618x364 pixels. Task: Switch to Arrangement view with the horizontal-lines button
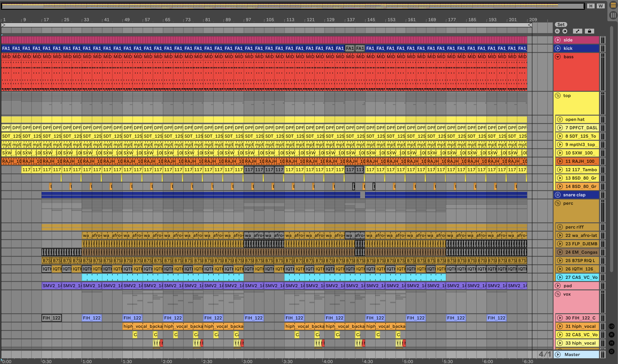point(613,5)
